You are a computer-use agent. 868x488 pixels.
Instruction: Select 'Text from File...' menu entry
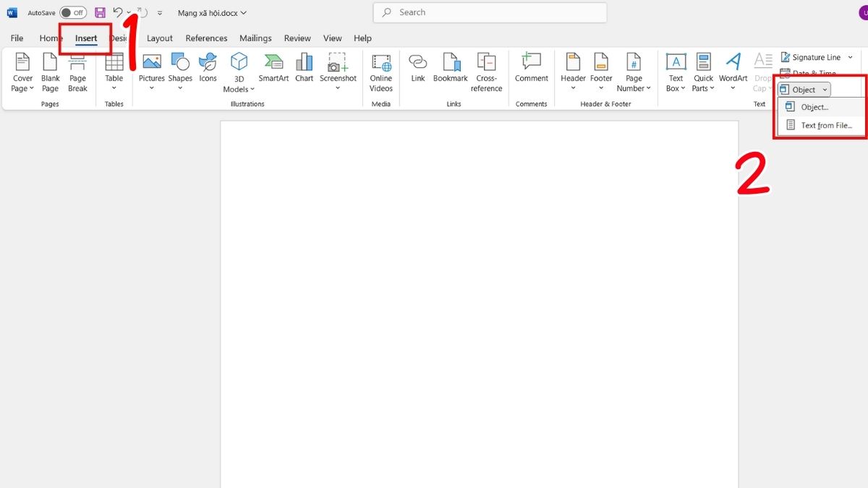click(x=826, y=125)
